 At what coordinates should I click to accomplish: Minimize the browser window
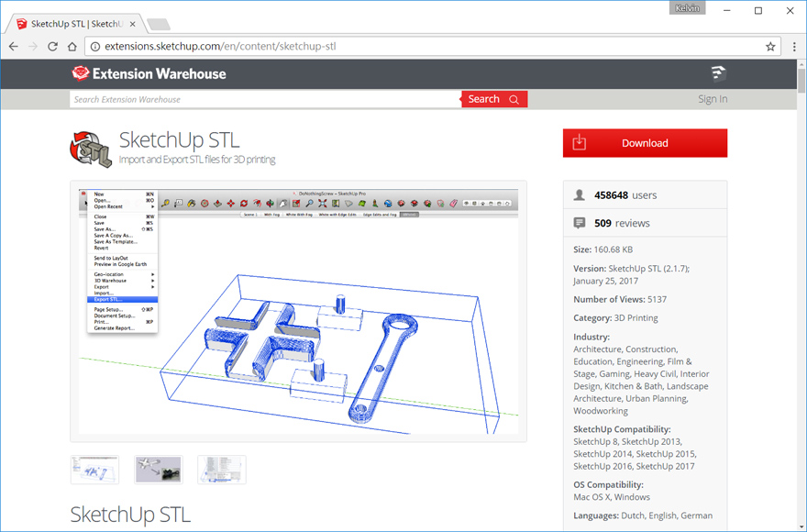click(726, 10)
